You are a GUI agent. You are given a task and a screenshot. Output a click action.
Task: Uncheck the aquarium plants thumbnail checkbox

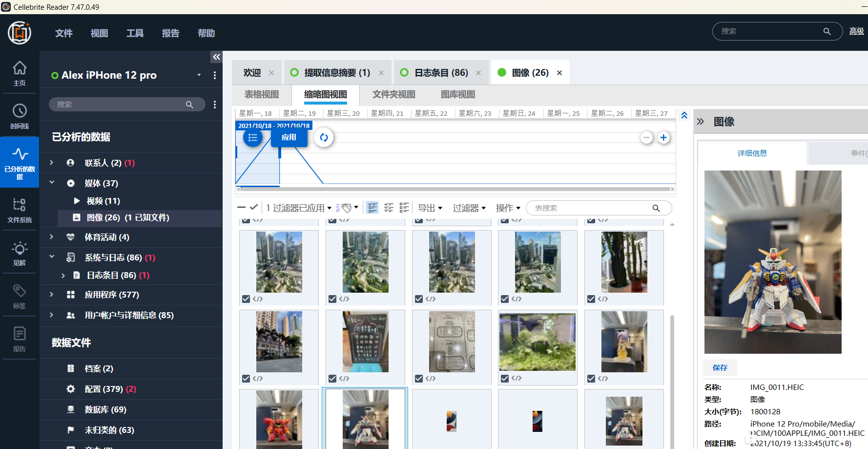pos(505,379)
